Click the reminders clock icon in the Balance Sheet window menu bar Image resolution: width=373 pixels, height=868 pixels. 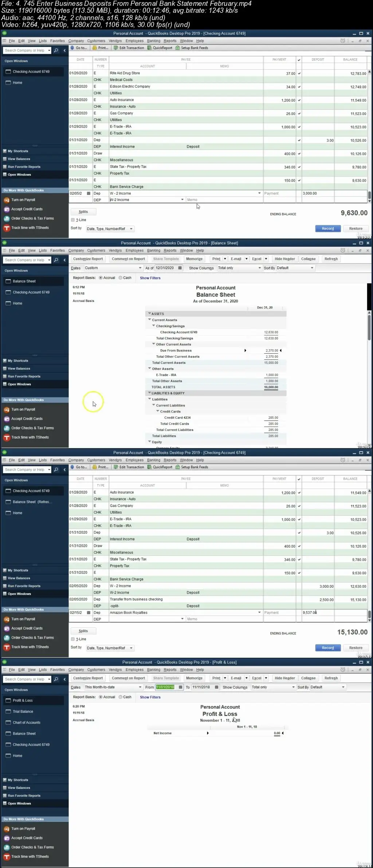343,250
